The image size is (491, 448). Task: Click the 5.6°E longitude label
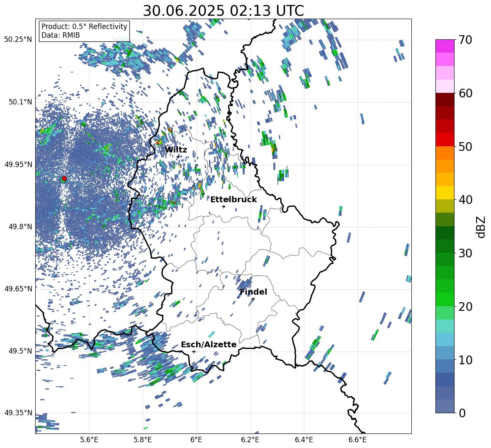coord(89,440)
